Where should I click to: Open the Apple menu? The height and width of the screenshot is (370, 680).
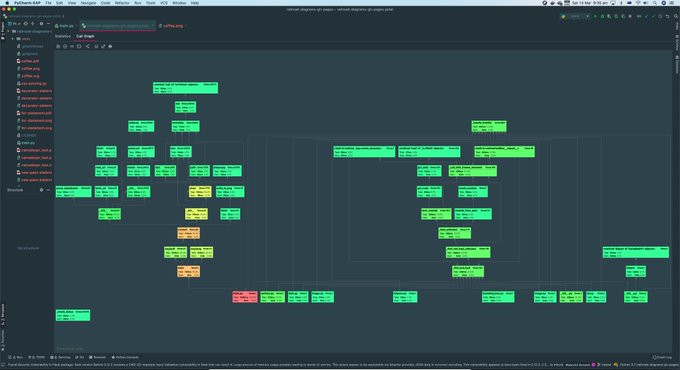click(x=7, y=3)
